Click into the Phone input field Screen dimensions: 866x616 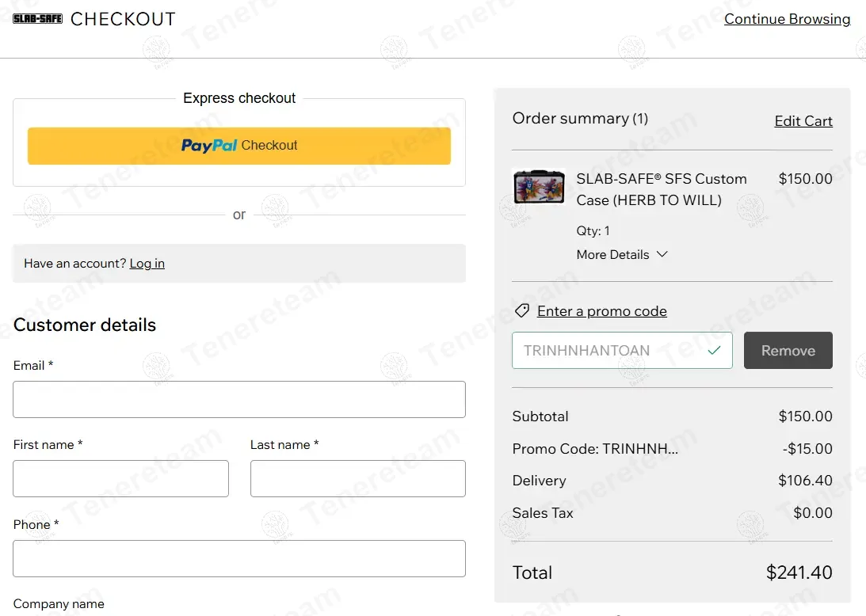point(239,558)
